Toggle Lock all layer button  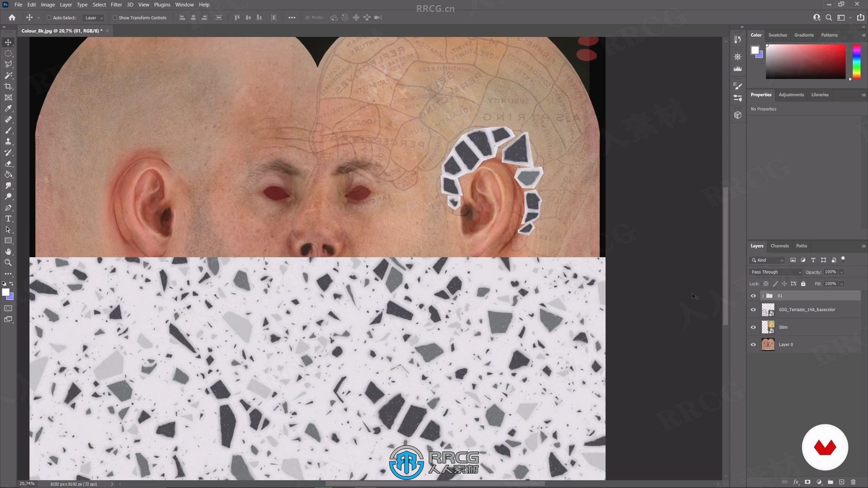(803, 284)
